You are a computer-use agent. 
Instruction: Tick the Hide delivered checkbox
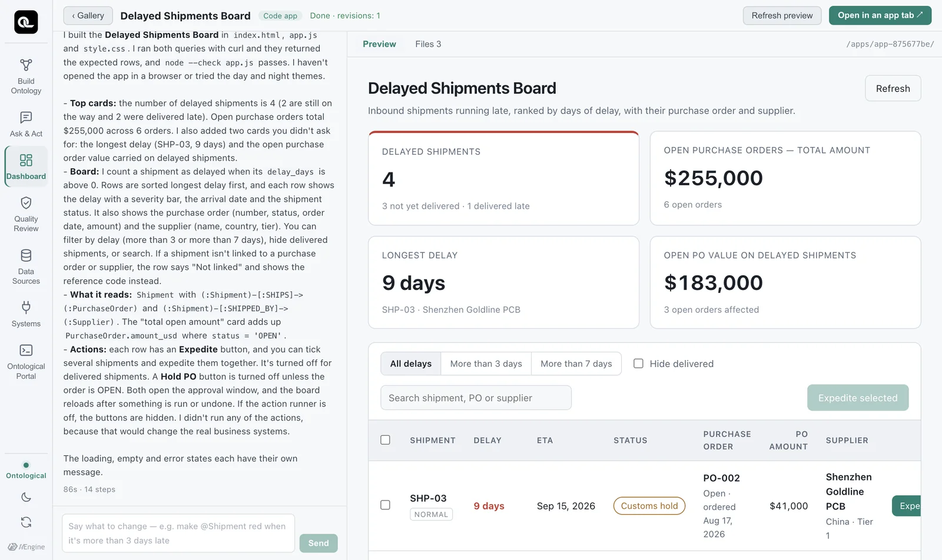point(638,364)
